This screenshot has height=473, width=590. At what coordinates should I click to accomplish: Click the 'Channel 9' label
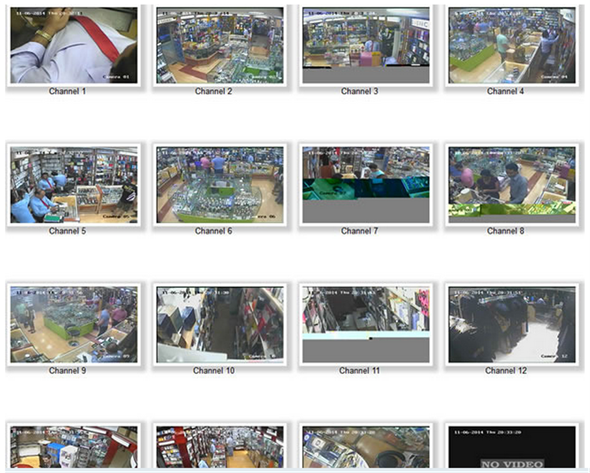[67, 371]
